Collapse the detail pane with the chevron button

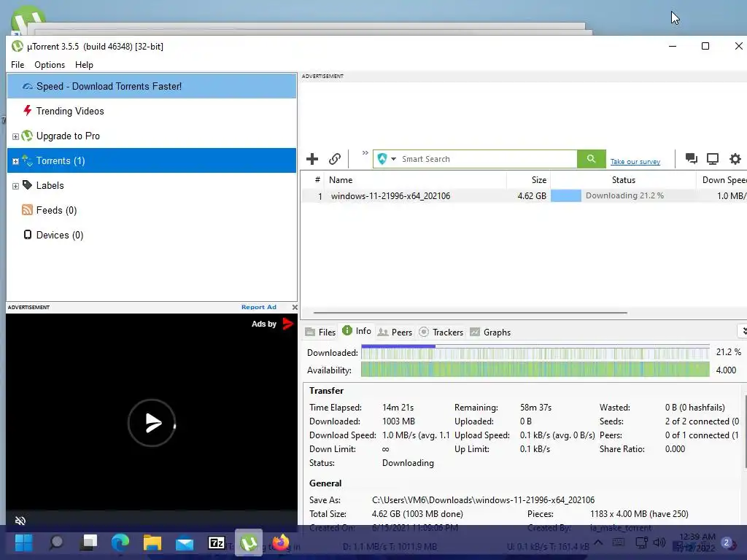pos(743,331)
